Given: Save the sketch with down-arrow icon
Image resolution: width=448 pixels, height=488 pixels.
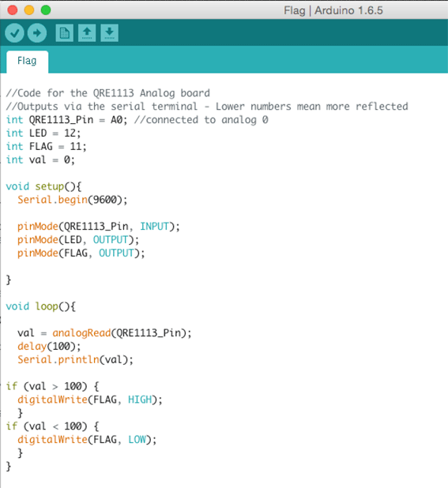Looking at the screenshot, I should coord(109,32).
